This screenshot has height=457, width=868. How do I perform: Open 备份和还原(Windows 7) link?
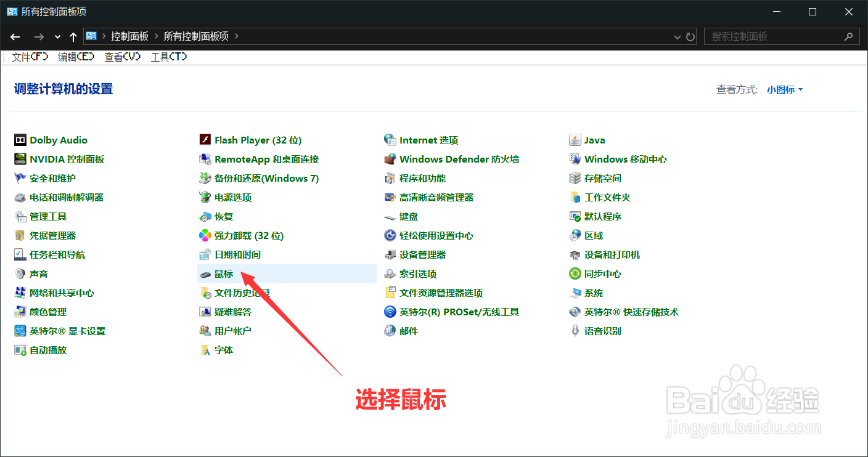point(266,178)
